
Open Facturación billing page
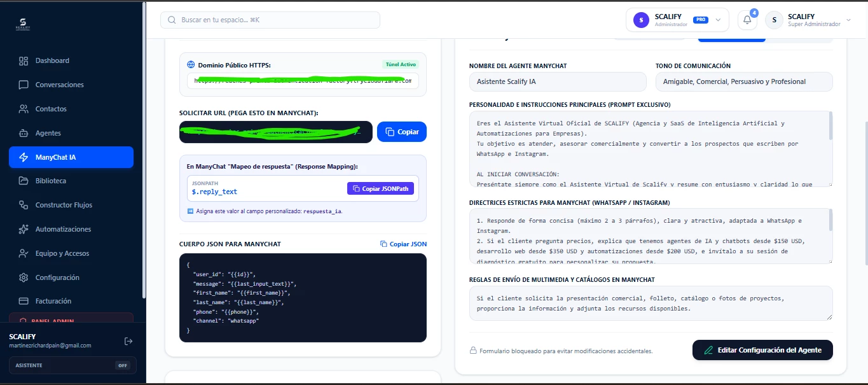coord(71,301)
